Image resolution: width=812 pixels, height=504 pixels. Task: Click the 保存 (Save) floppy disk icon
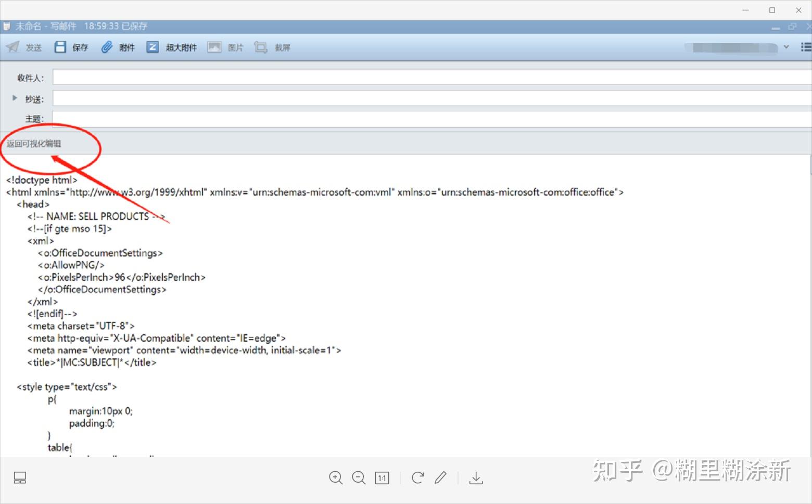(x=59, y=47)
